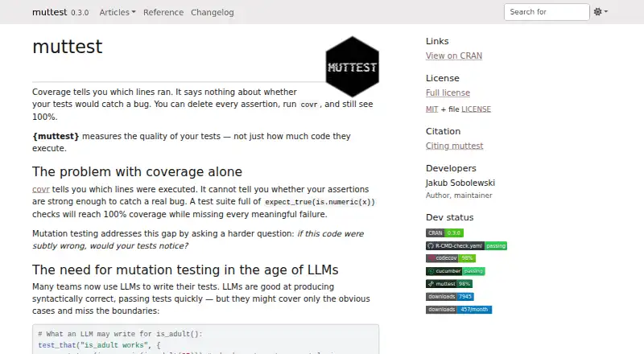Click the bold {muttest} package name text
Screen dimensions: 644x354
point(56,136)
